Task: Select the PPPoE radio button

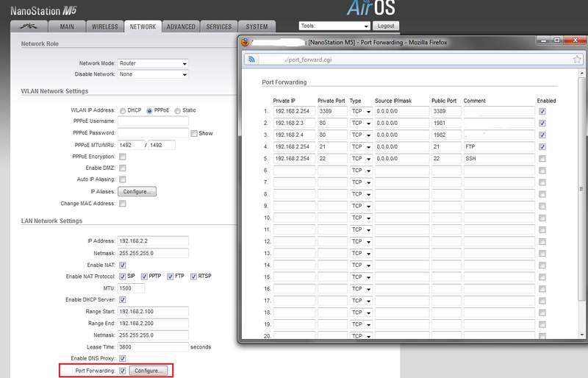Action: coord(150,111)
